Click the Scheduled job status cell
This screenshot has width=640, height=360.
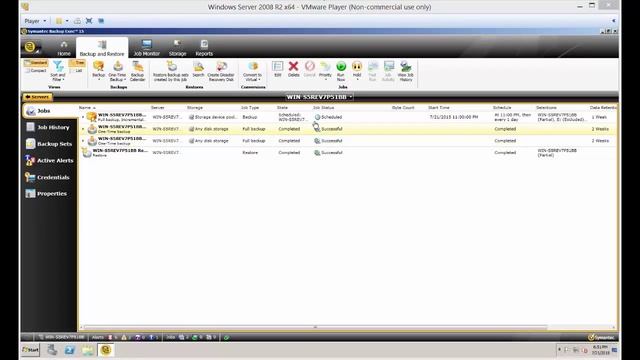coord(328,117)
